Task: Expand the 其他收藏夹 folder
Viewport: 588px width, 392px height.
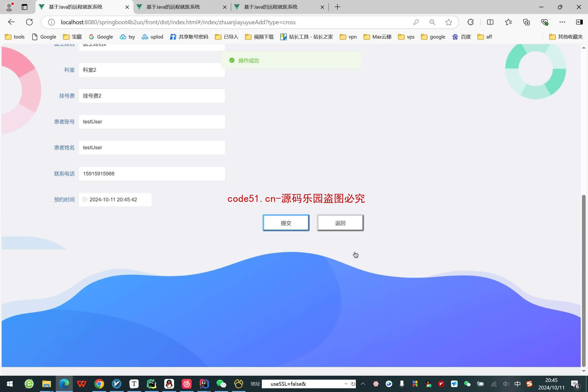Action: pos(566,37)
